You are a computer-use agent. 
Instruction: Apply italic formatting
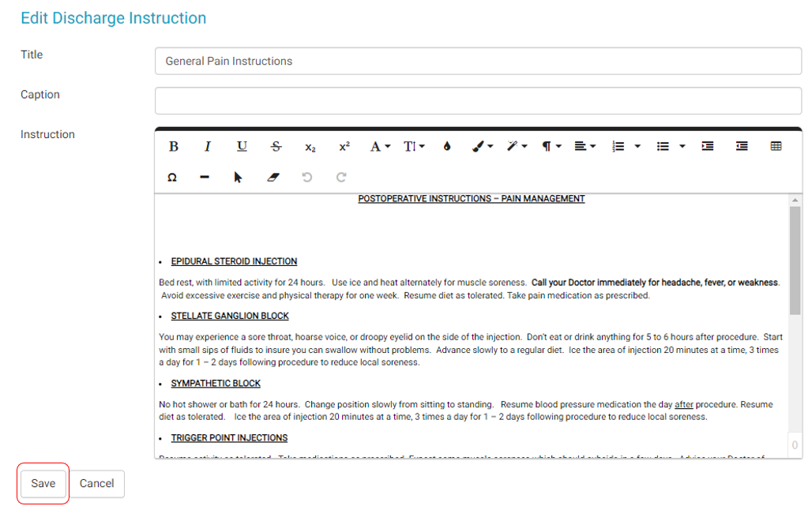(208, 146)
